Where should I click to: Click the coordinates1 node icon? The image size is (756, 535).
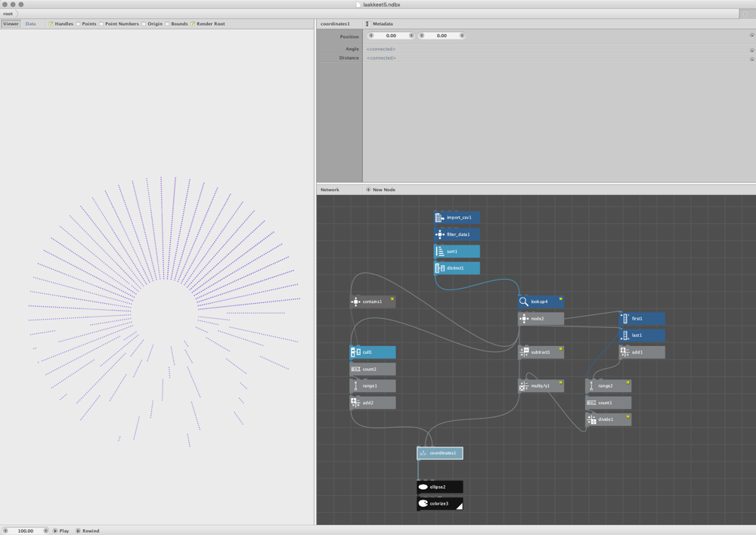coord(423,453)
